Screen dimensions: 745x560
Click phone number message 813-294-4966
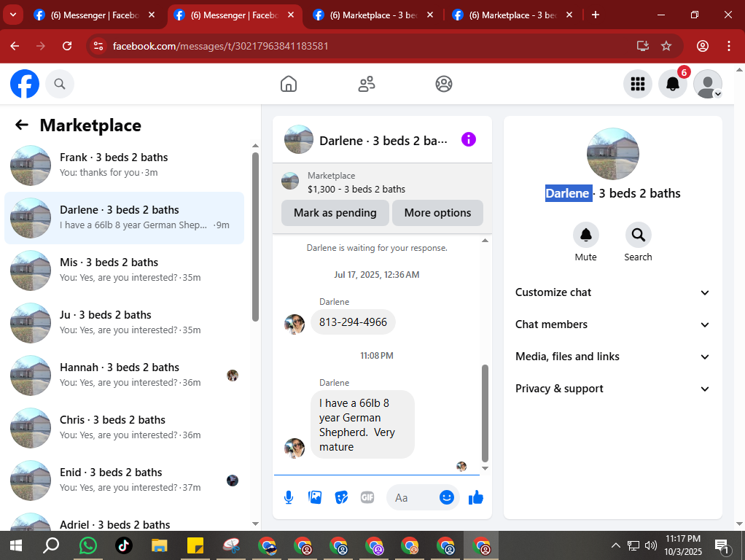click(353, 322)
